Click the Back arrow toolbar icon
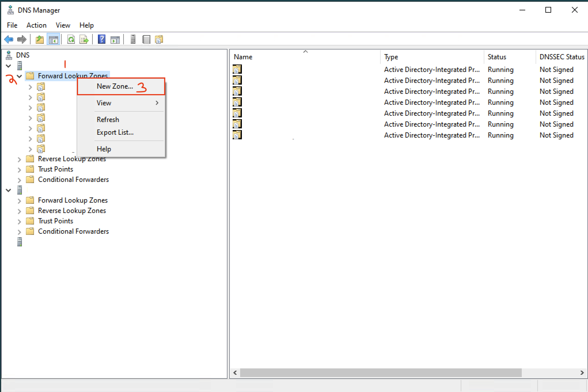 9,39
